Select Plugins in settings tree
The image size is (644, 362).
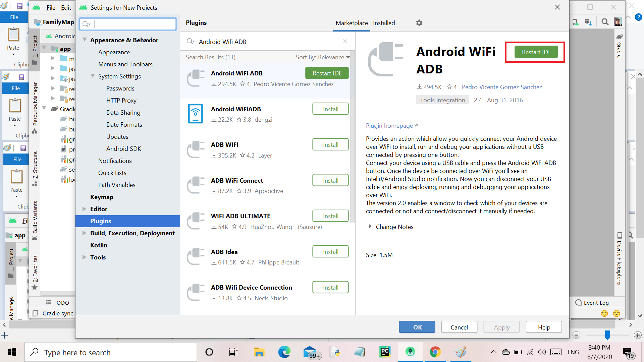click(128, 221)
